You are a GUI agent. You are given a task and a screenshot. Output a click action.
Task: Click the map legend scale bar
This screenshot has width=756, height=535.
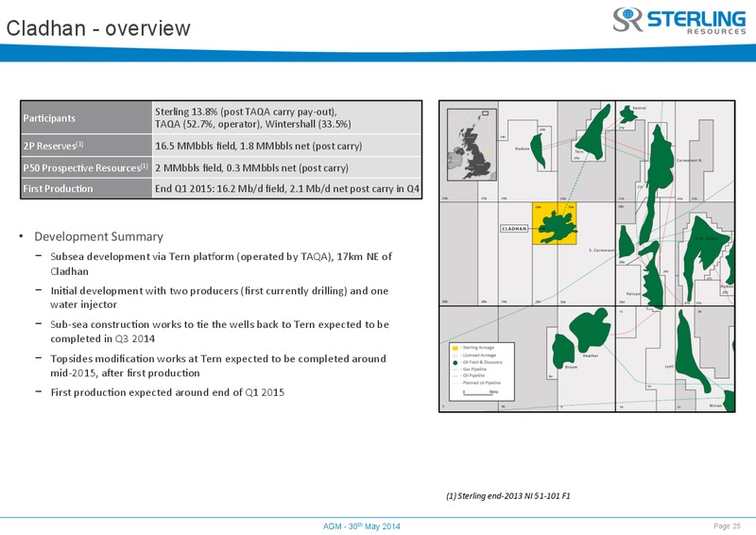pos(478,394)
